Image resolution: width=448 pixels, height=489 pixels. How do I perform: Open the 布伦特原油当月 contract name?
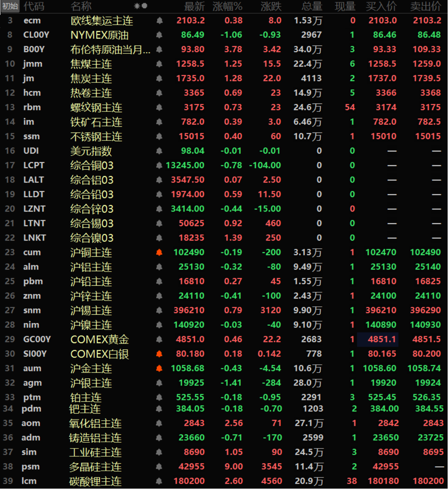tap(110, 50)
